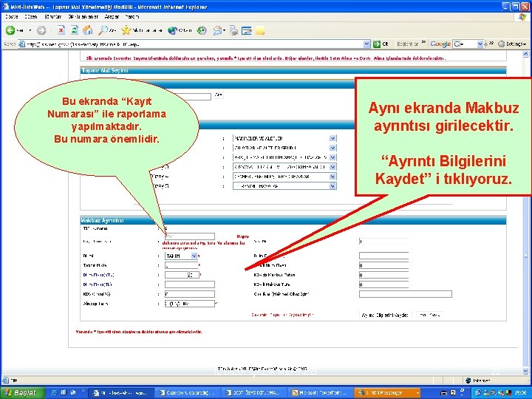Click the Google toolbar logo
532x399 pixels.
click(440, 44)
